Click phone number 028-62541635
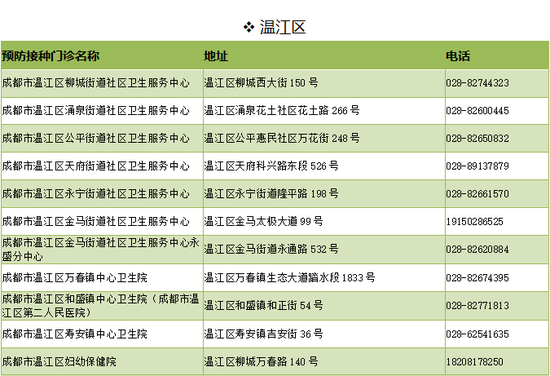This screenshot has height=376, width=550. (x=477, y=334)
